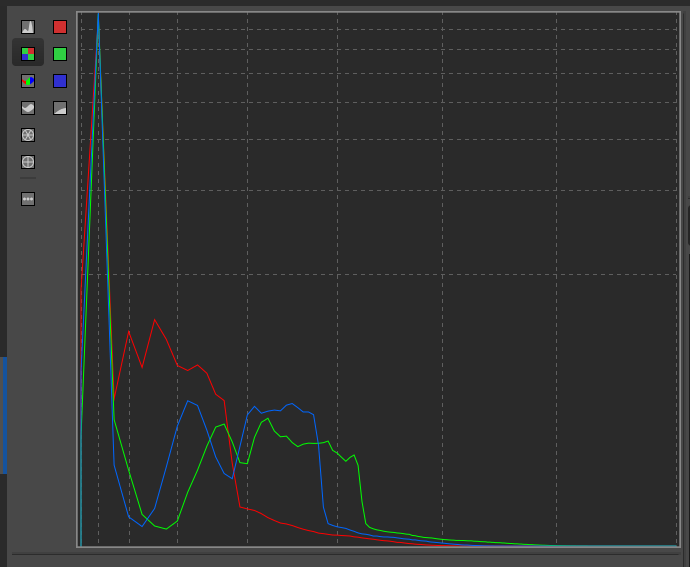The width and height of the screenshot is (690, 567).
Task: Switch to the waveform scope icon
Action: tap(28, 108)
